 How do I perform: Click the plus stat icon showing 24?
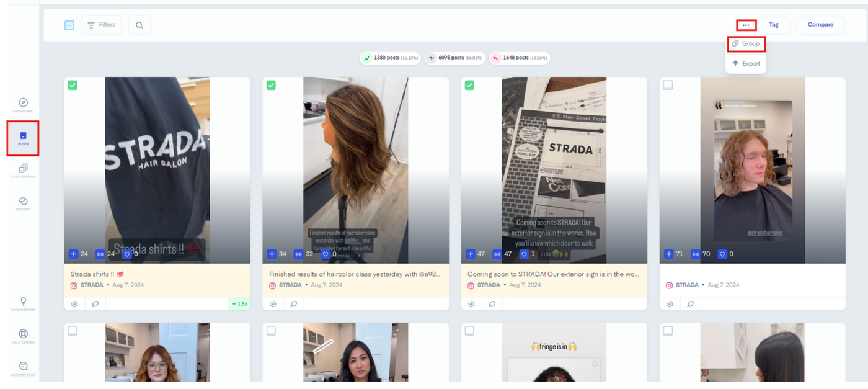click(73, 254)
